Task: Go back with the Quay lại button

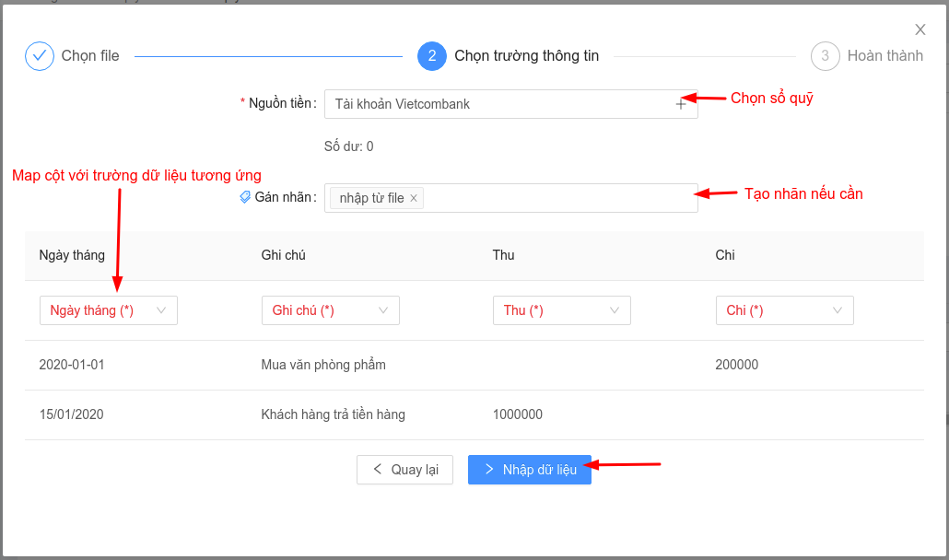Action: pyautogui.click(x=404, y=470)
